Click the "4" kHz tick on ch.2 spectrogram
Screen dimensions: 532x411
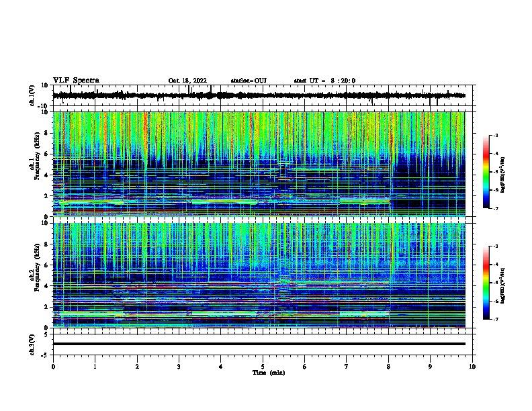(46, 286)
